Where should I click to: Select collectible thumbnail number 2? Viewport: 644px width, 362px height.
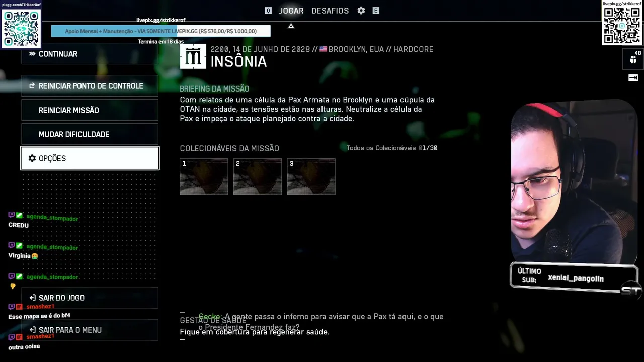[x=258, y=176]
